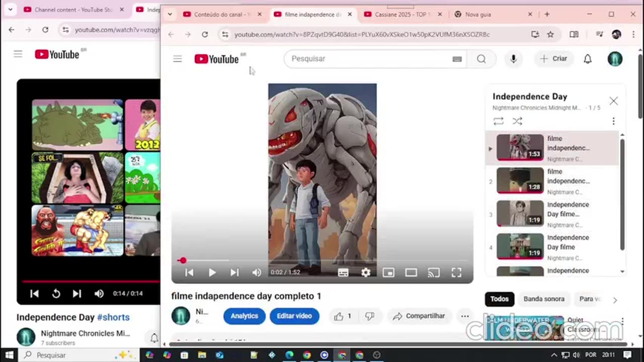Start voice search with microphone icon

pos(513,59)
